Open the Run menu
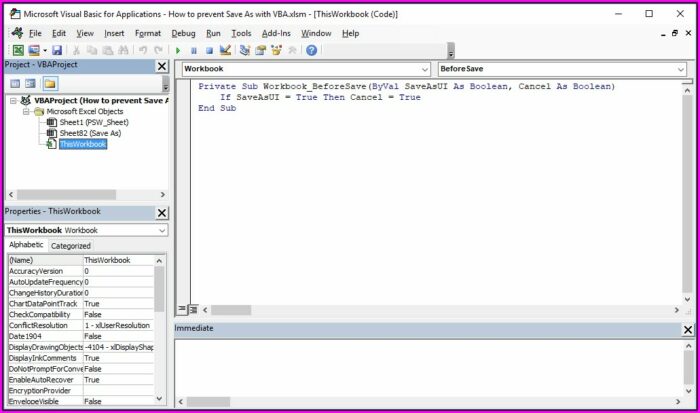The width and height of the screenshot is (700, 413). (x=213, y=33)
